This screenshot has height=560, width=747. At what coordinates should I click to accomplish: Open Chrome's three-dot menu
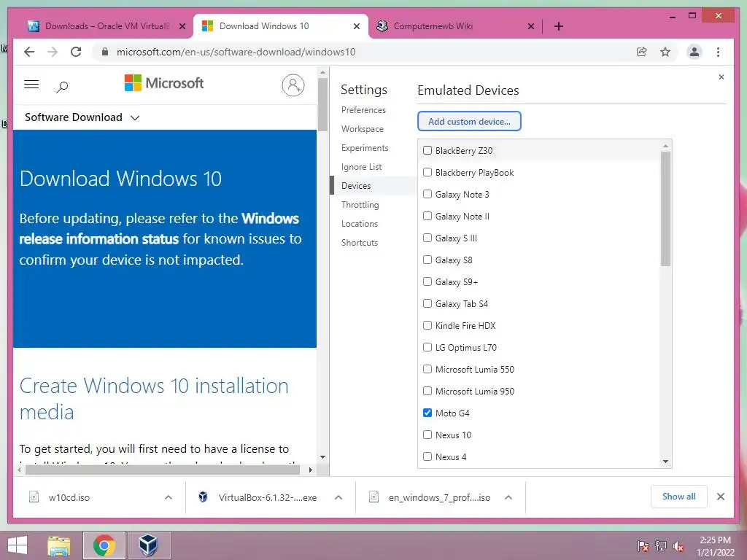718,52
